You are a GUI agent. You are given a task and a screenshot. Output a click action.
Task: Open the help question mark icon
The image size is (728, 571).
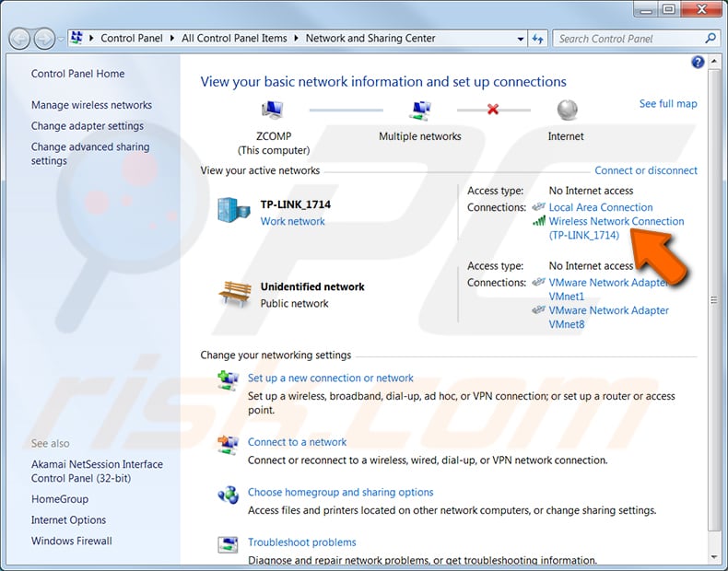point(698,63)
